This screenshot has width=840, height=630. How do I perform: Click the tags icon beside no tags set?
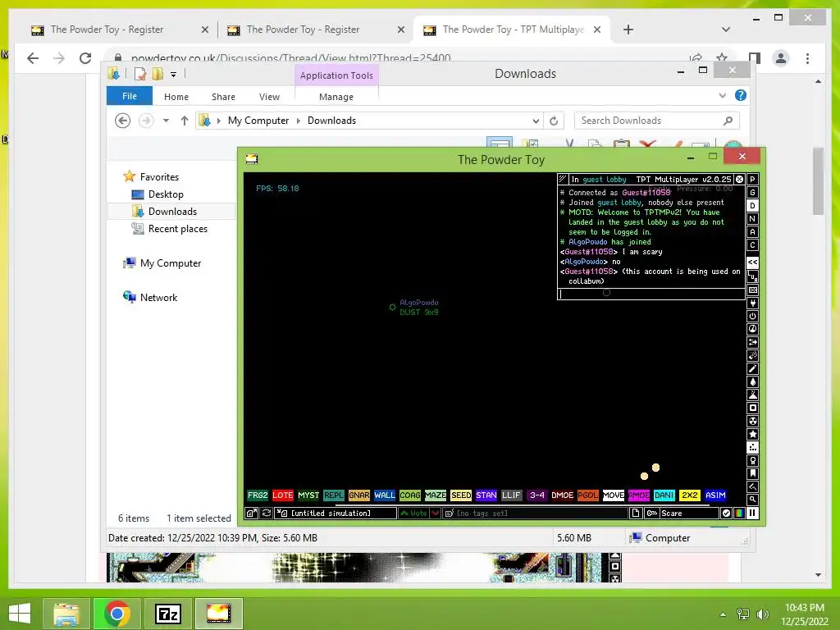click(450, 514)
